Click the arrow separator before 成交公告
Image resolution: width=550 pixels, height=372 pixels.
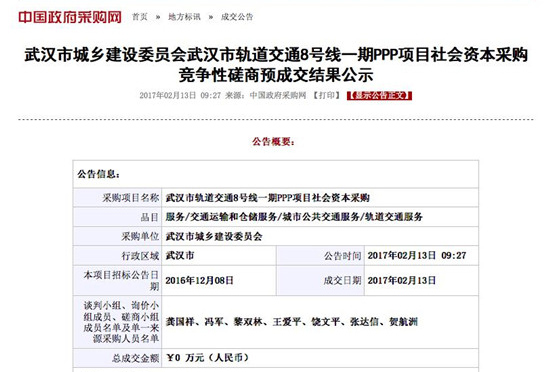click(210, 17)
